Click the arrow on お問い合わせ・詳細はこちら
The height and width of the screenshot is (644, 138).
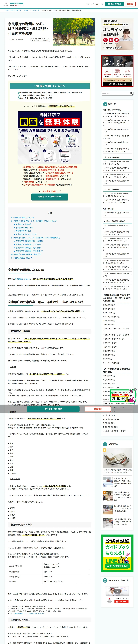130,84
